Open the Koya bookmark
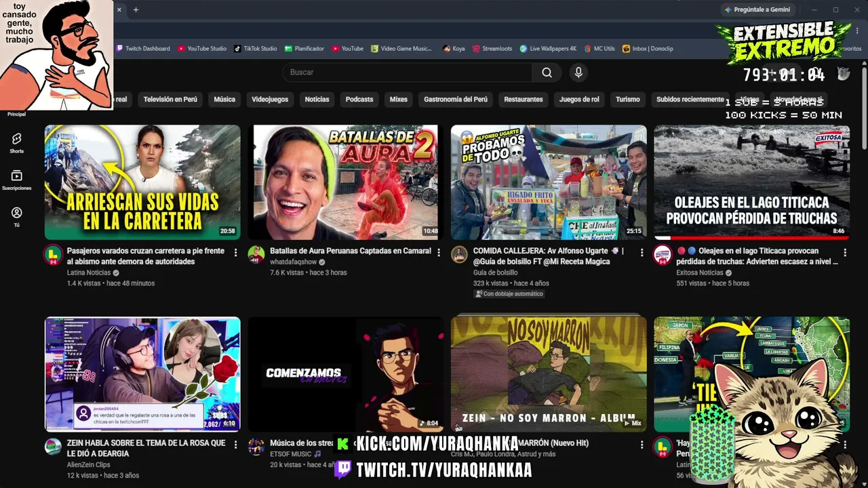 click(x=454, y=49)
